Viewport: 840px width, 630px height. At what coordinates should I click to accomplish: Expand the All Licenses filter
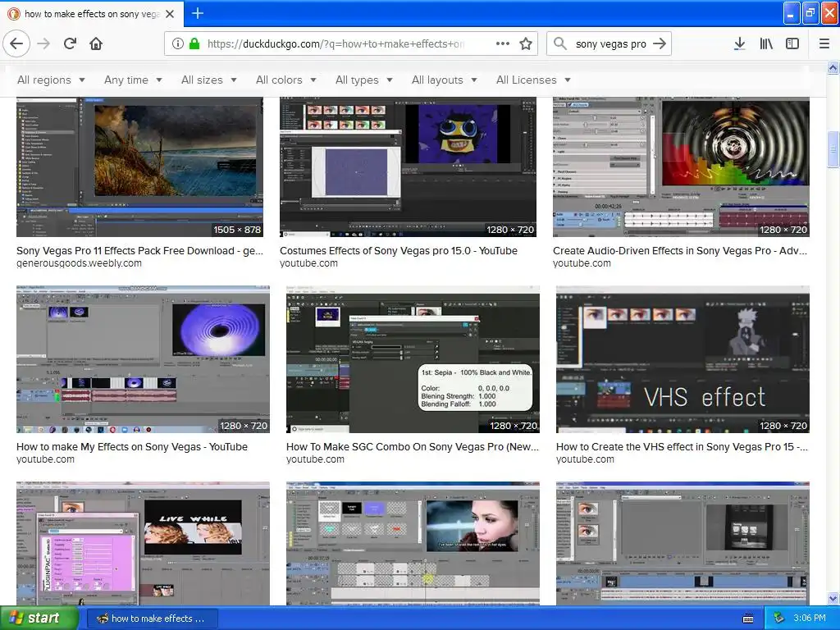click(x=533, y=80)
